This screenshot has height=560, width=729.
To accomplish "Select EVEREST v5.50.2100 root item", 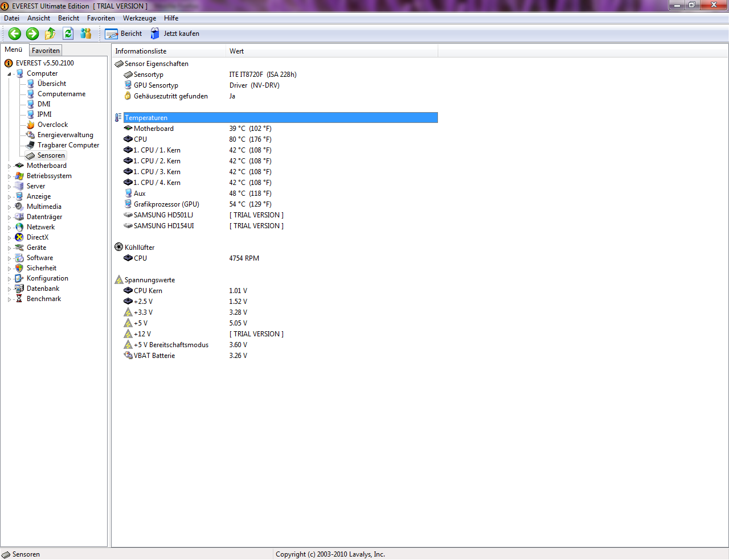I will pos(44,63).
